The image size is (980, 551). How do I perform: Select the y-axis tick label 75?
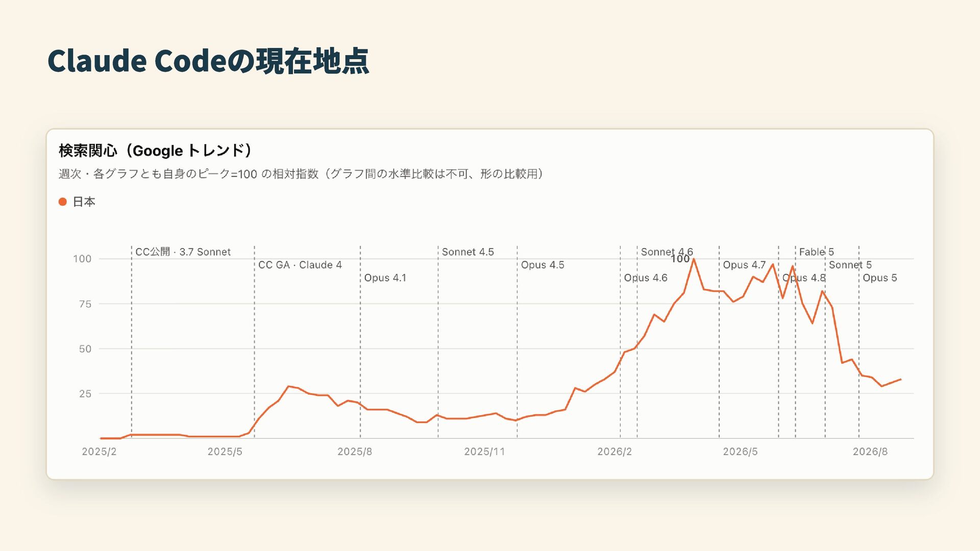tap(85, 304)
